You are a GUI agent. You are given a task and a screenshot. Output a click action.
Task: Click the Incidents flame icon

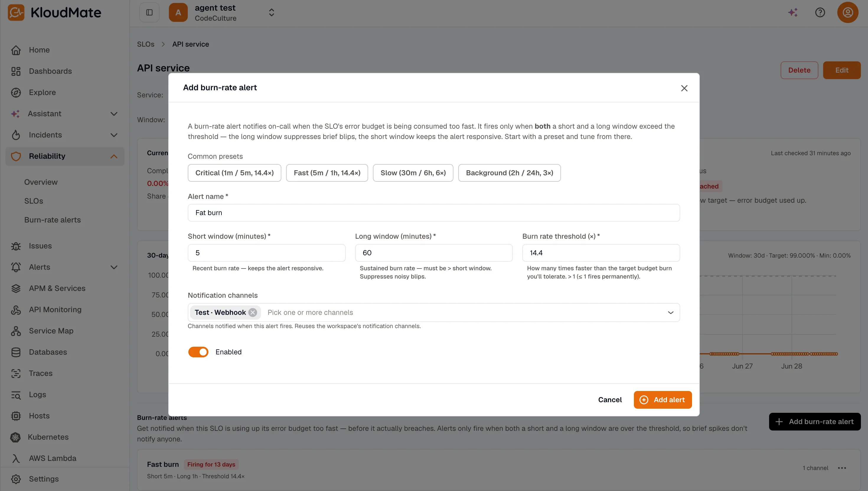(x=16, y=135)
